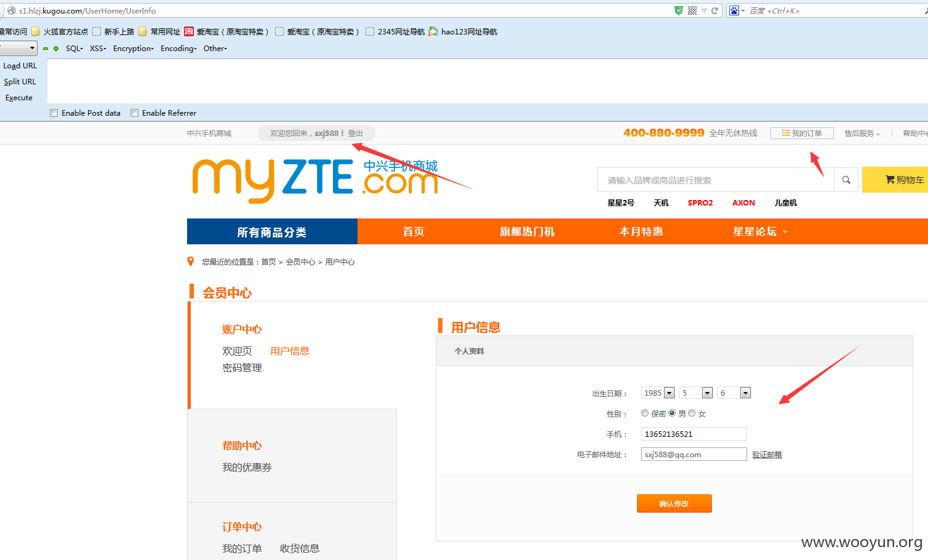Enable the Post data checkbox

(x=54, y=113)
